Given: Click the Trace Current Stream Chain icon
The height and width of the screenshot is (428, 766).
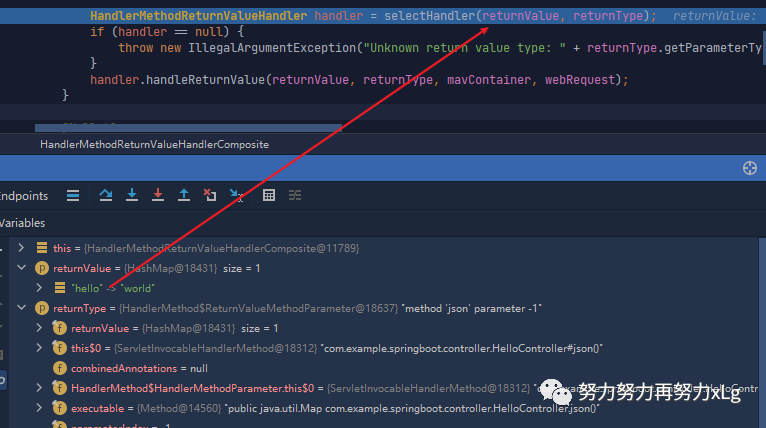Looking at the screenshot, I should 295,195.
